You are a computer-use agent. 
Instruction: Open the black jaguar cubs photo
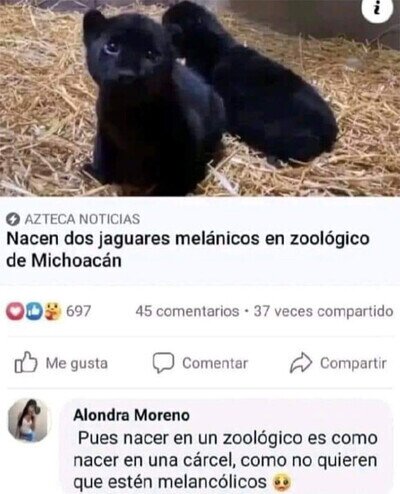200,98
